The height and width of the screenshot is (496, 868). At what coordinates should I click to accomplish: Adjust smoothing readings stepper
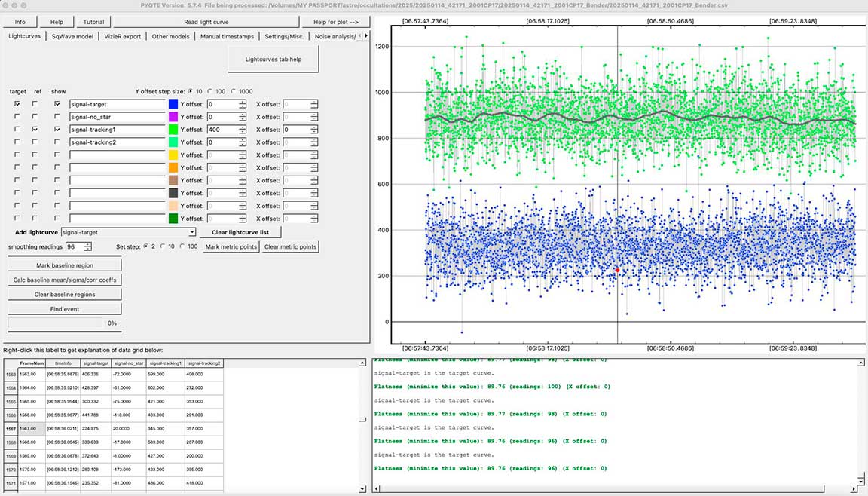tap(87, 247)
